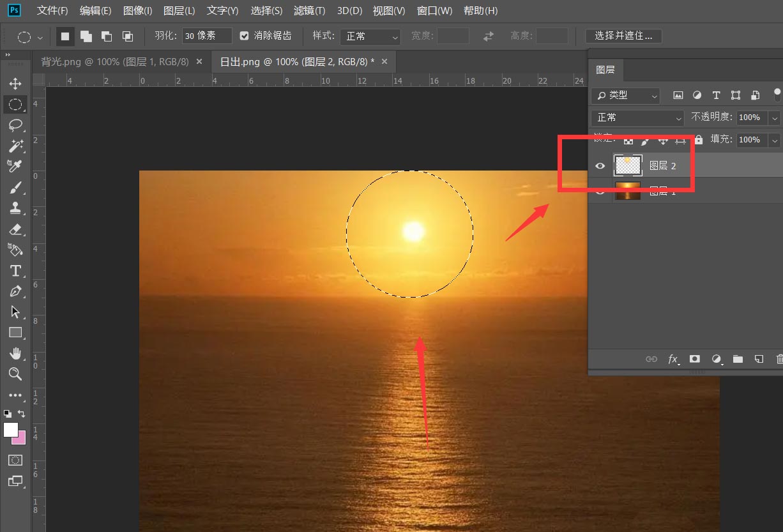Viewport: 783px width, 532px height.
Task: Toggle the 消除锯齿 anti-alias checkbox
Action: coord(245,36)
